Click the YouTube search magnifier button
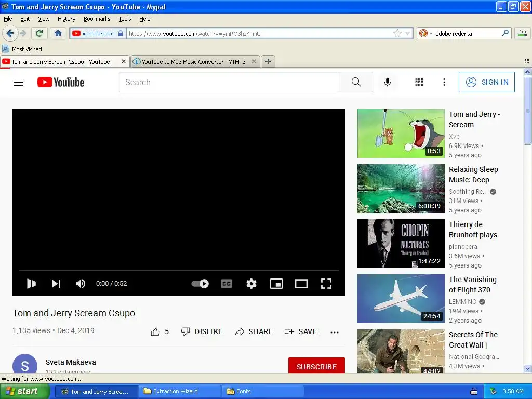Viewport: 532px width, 399px height. [356, 82]
